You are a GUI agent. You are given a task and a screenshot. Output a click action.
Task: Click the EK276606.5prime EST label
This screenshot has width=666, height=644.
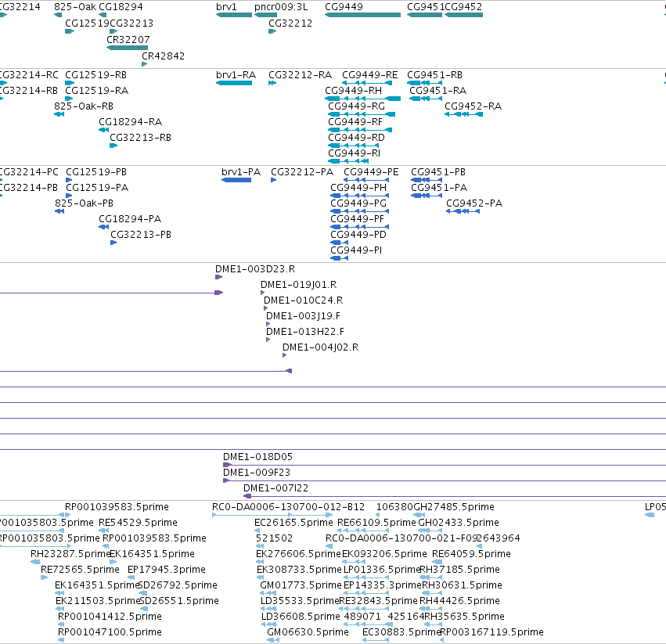click(x=298, y=554)
